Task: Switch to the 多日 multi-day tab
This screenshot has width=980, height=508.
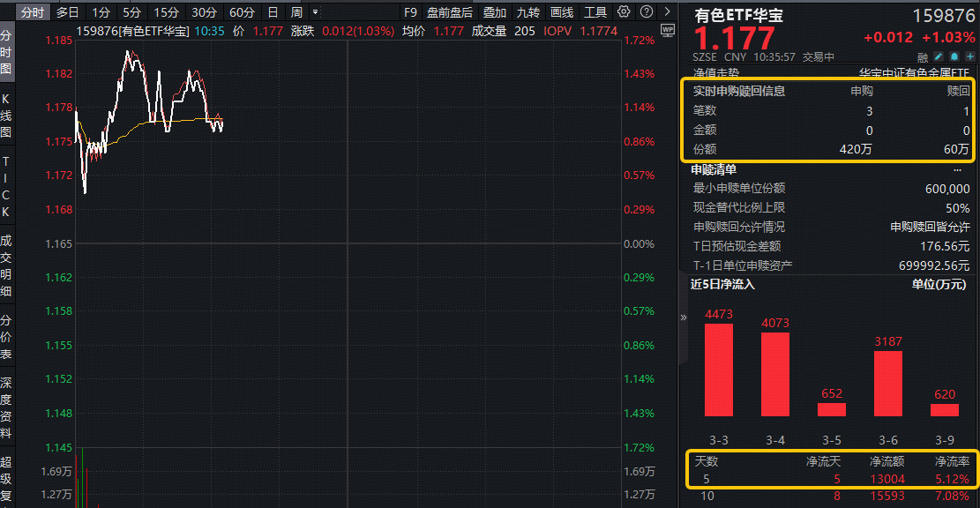Action: (67, 12)
